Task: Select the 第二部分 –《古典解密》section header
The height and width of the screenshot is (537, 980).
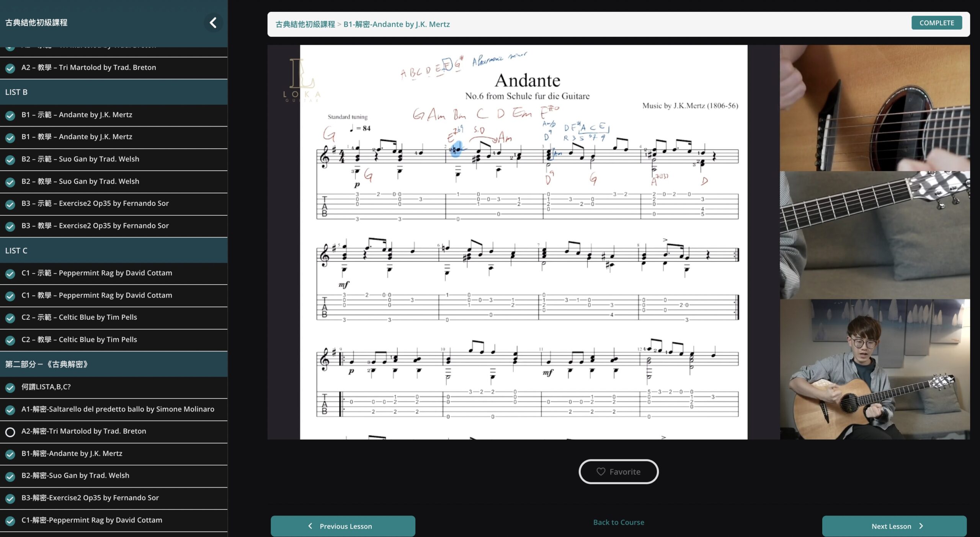Action: pos(114,364)
